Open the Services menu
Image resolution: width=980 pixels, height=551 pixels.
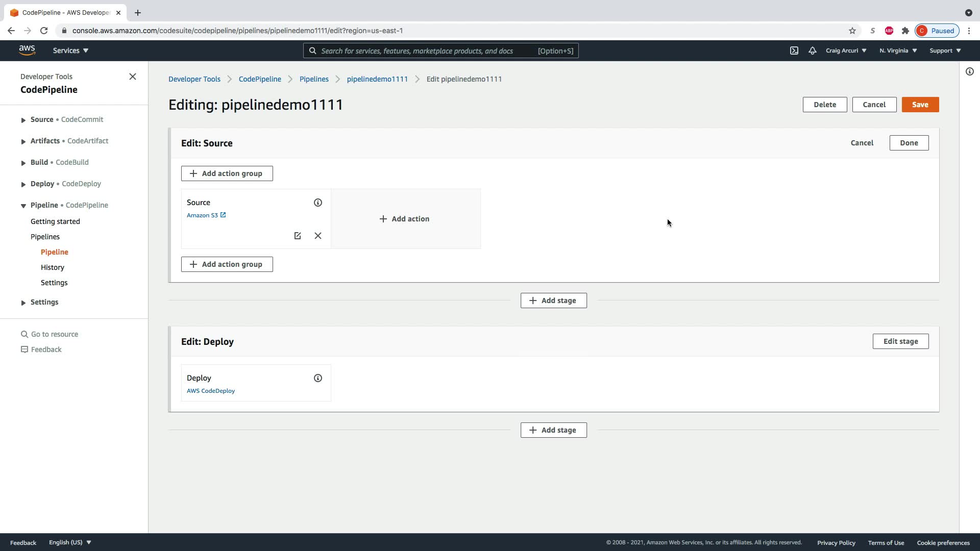(70, 51)
